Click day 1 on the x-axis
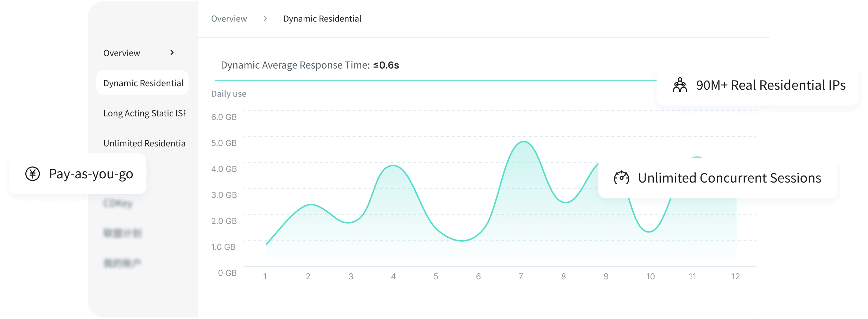The width and height of the screenshot is (868, 319). (265, 277)
